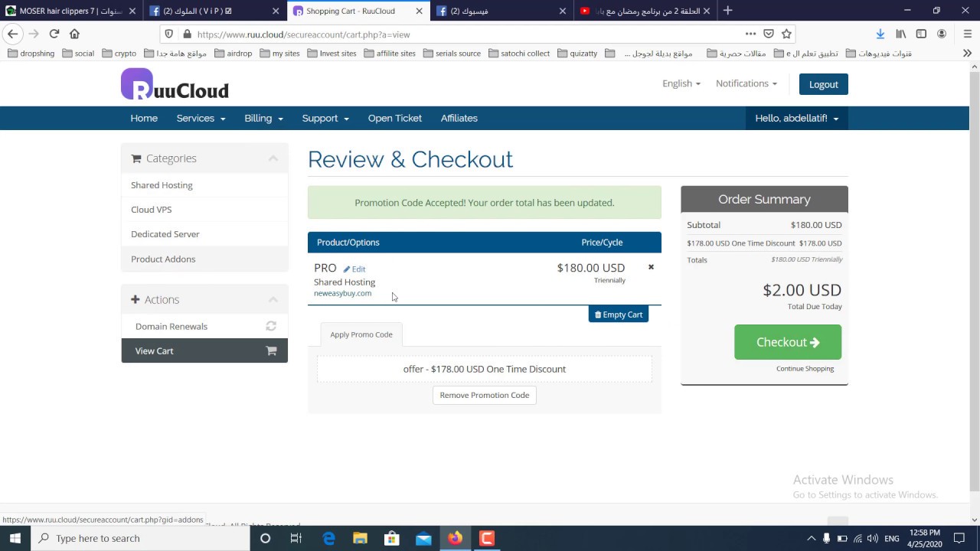Open File Explorer from taskbar
The height and width of the screenshot is (551, 980).
(360, 539)
